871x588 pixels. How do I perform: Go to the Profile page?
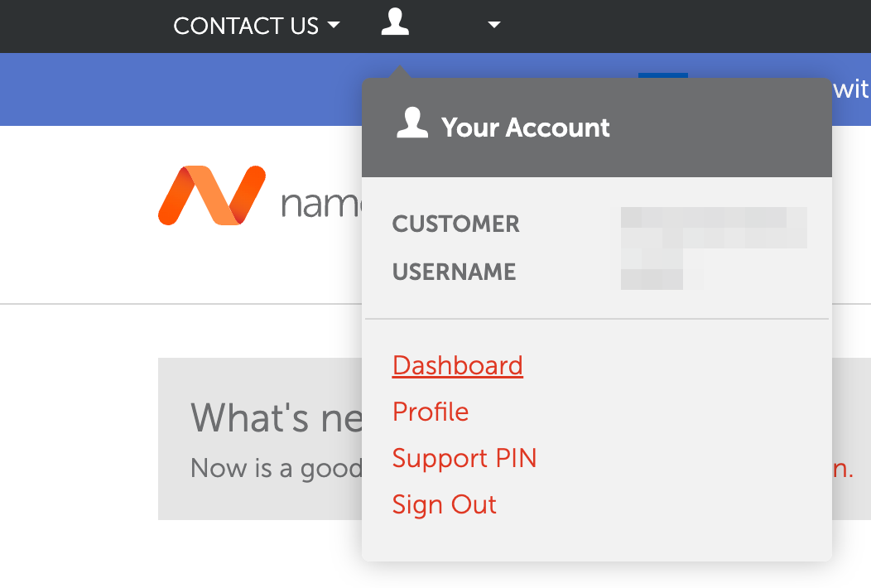coord(431,412)
